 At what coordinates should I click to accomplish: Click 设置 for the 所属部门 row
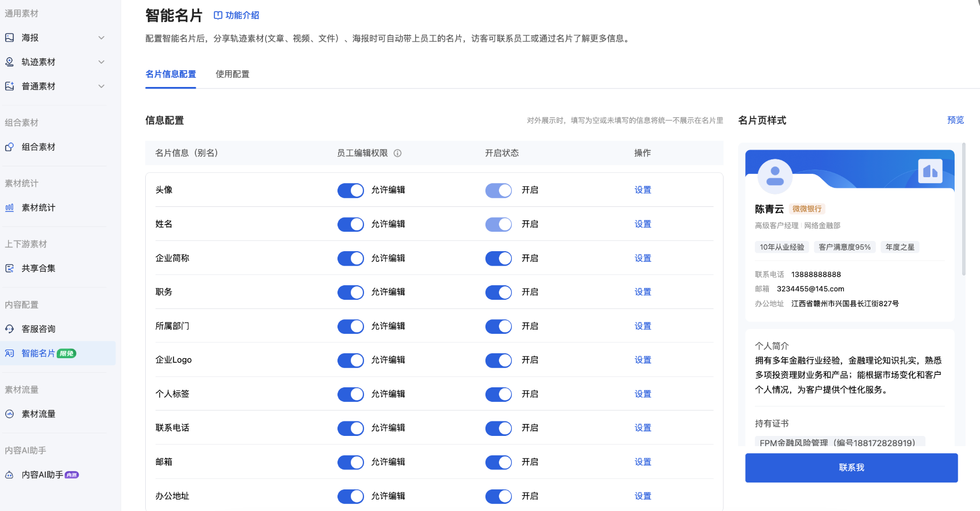click(x=643, y=326)
